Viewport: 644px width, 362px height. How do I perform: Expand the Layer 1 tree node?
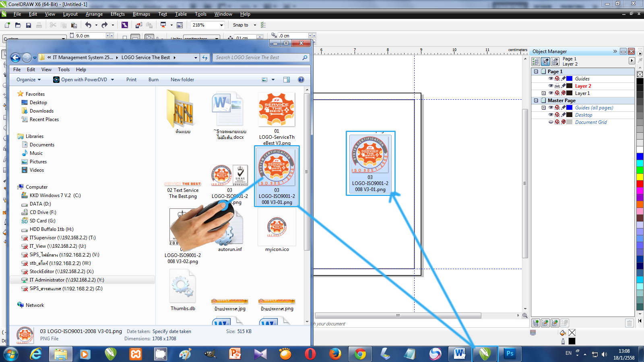(x=543, y=93)
